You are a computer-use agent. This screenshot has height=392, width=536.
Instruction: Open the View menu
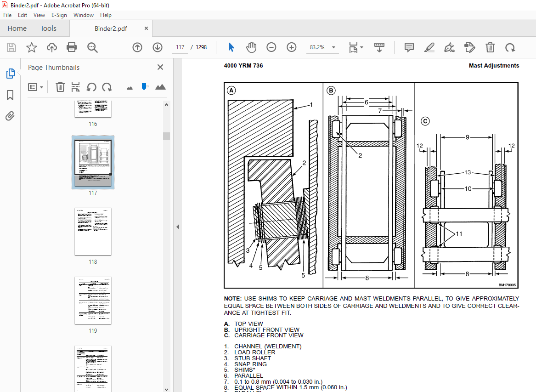point(39,15)
